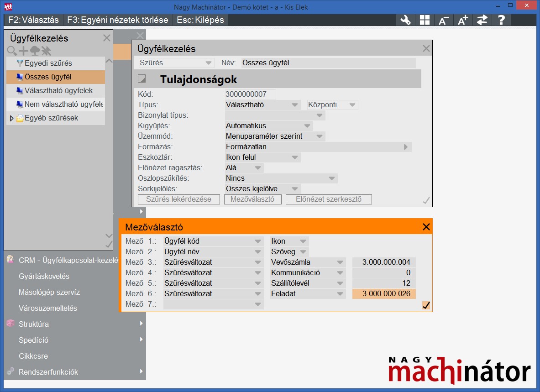Viewport: 540px width, 392px height.
Task: Open Mező 2 Ügyfél név dropdown
Action: 258,252
